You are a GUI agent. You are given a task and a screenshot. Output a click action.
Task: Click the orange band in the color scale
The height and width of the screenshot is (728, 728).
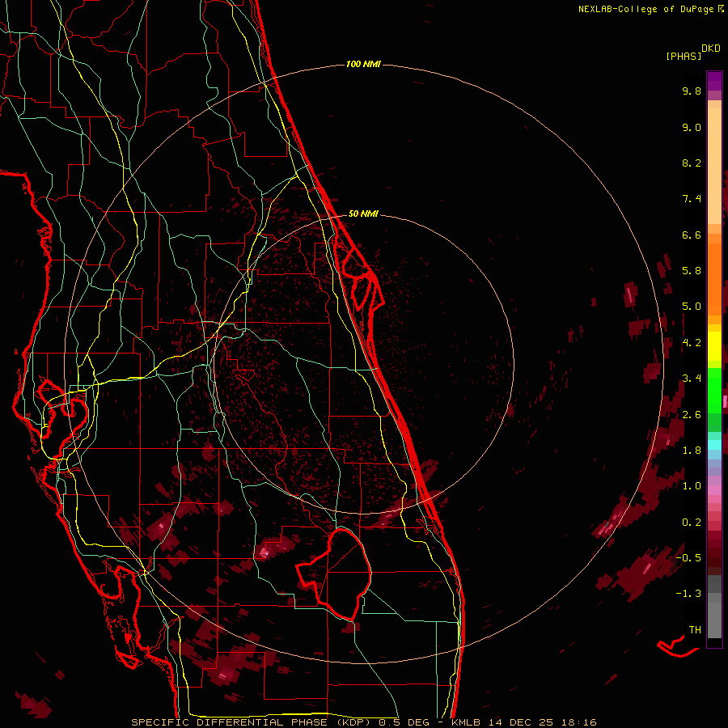point(714,278)
